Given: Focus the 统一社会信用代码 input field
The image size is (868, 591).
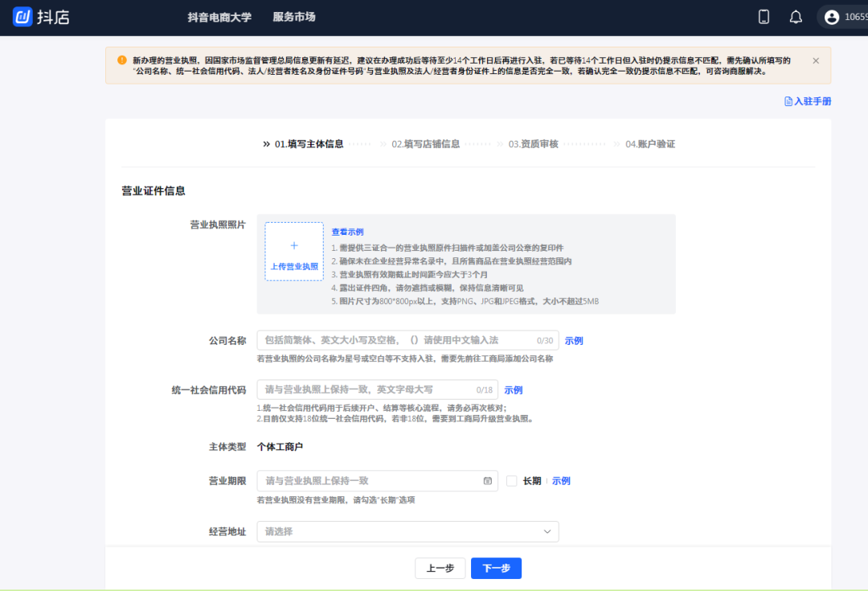Looking at the screenshot, I should (366, 390).
